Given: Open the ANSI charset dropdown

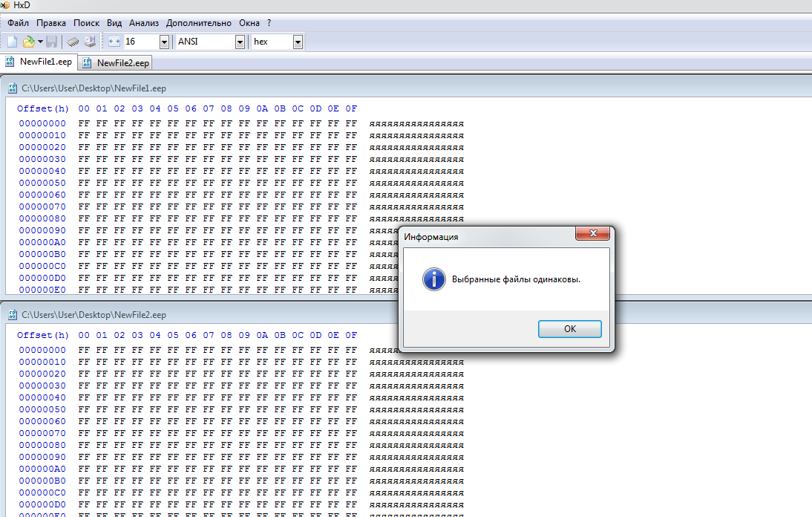Looking at the screenshot, I should click(240, 42).
